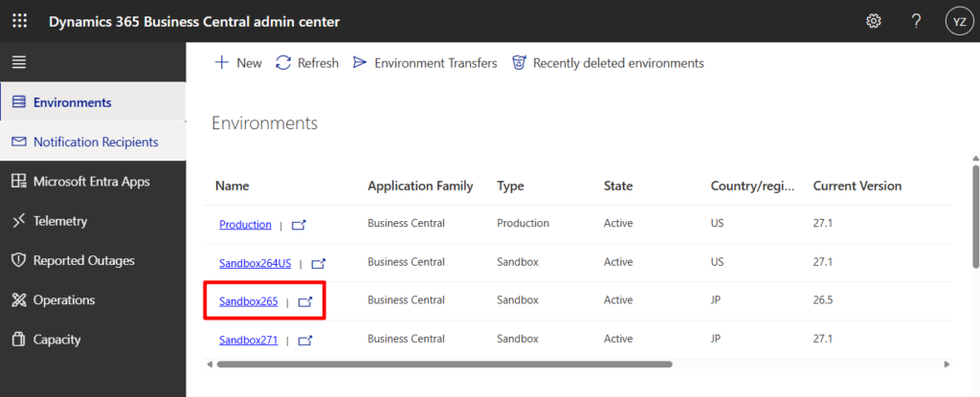Open the YZ account avatar

(957, 21)
